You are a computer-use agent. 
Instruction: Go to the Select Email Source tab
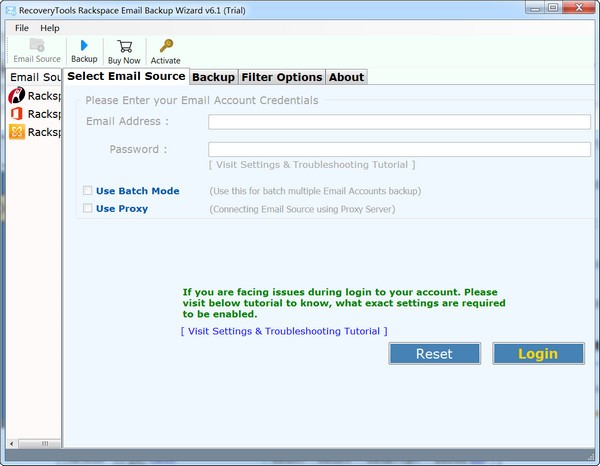[x=126, y=76]
